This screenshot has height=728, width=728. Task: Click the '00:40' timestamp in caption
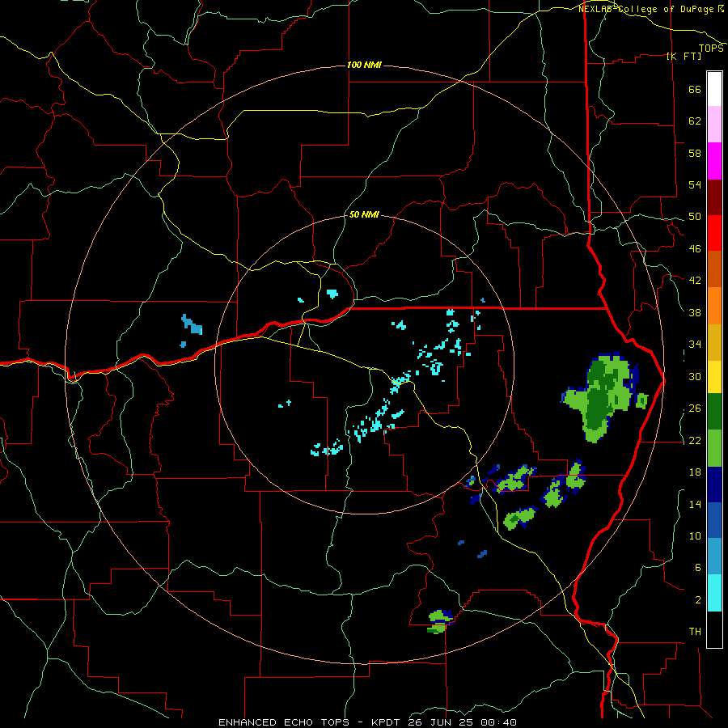tap(498, 722)
